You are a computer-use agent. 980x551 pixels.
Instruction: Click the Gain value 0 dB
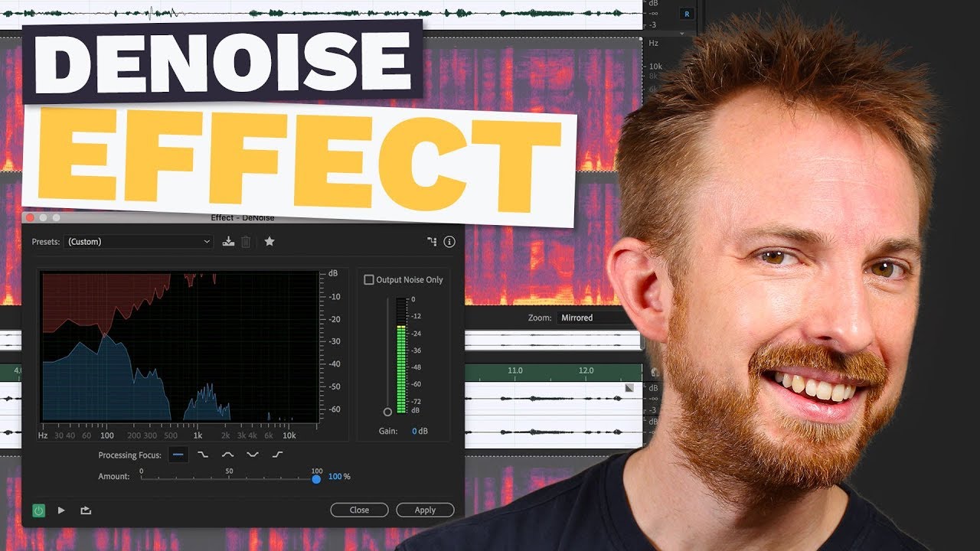pyautogui.click(x=420, y=432)
